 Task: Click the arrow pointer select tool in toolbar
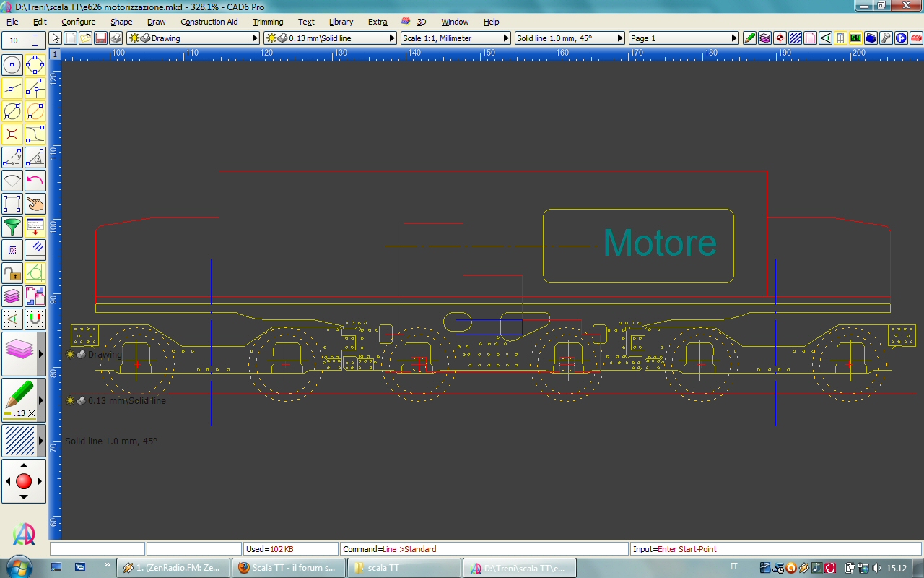pyautogui.click(x=56, y=38)
